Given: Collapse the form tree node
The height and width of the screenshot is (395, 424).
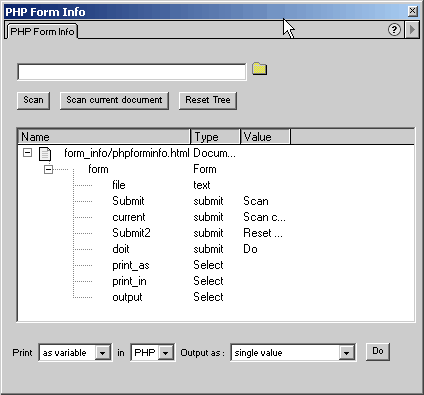Looking at the screenshot, I should pos(48,169).
